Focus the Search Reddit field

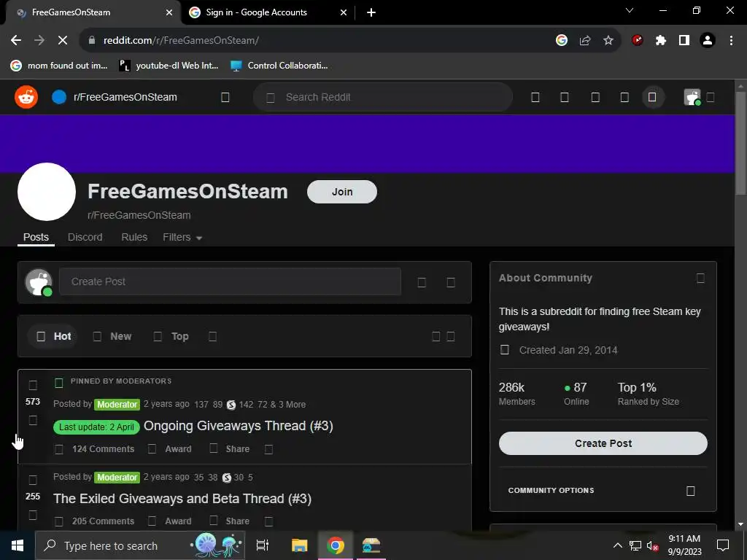click(383, 97)
